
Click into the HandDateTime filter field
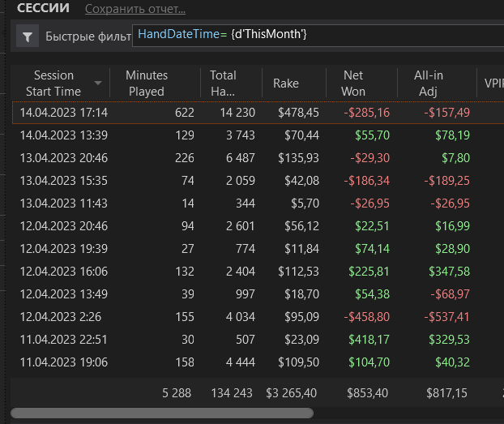318,35
